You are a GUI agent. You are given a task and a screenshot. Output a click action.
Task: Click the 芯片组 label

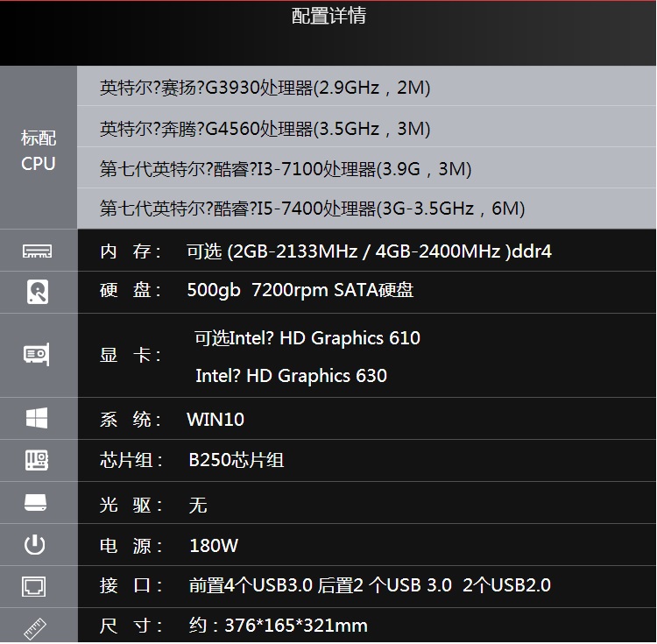(131, 460)
